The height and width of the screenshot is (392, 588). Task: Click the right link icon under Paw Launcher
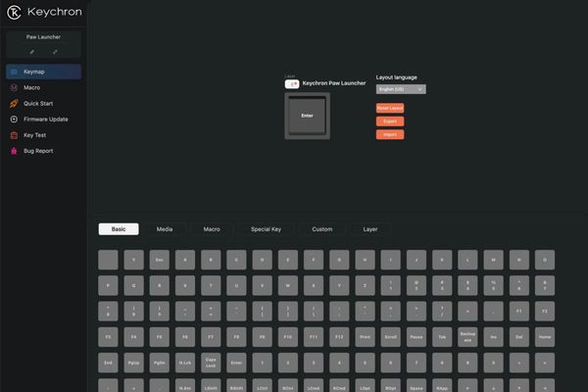point(55,51)
